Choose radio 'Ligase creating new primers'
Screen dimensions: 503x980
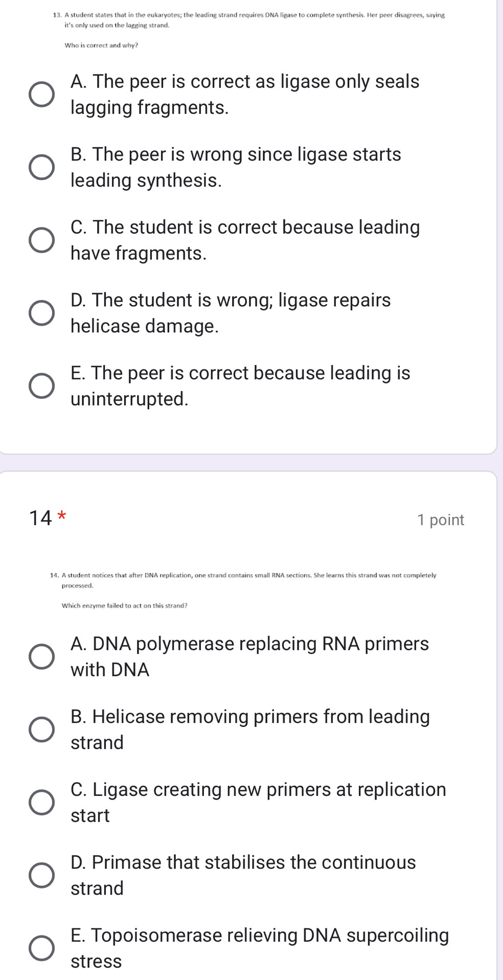[x=41, y=803]
